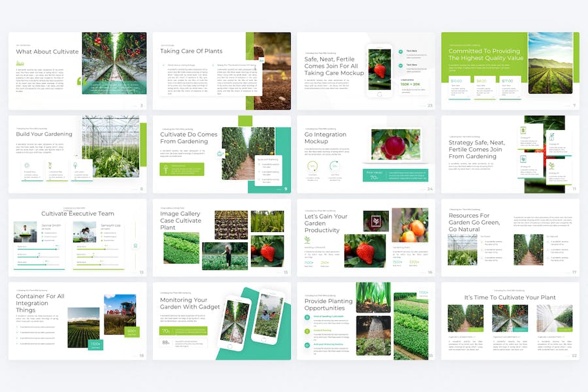Open 'It's Time To Cultivate Your Plant' slide
The image size is (588, 392).
[510, 321]
